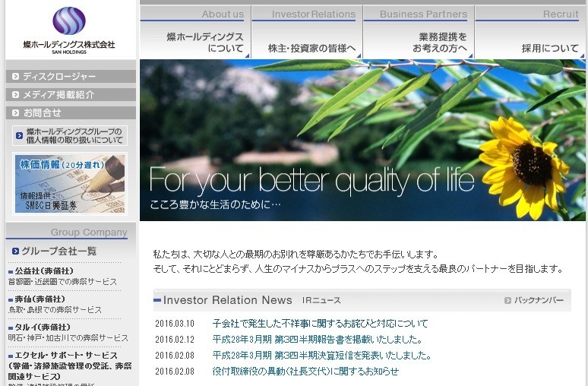Open the Investor Relations menu tab
This screenshot has height=386, width=588.
coord(307,32)
